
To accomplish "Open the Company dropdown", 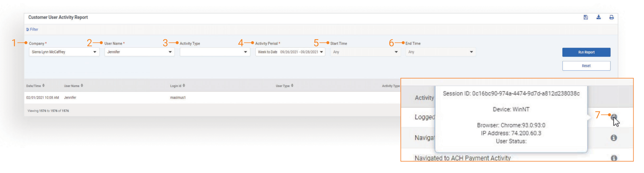I will [x=64, y=52].
